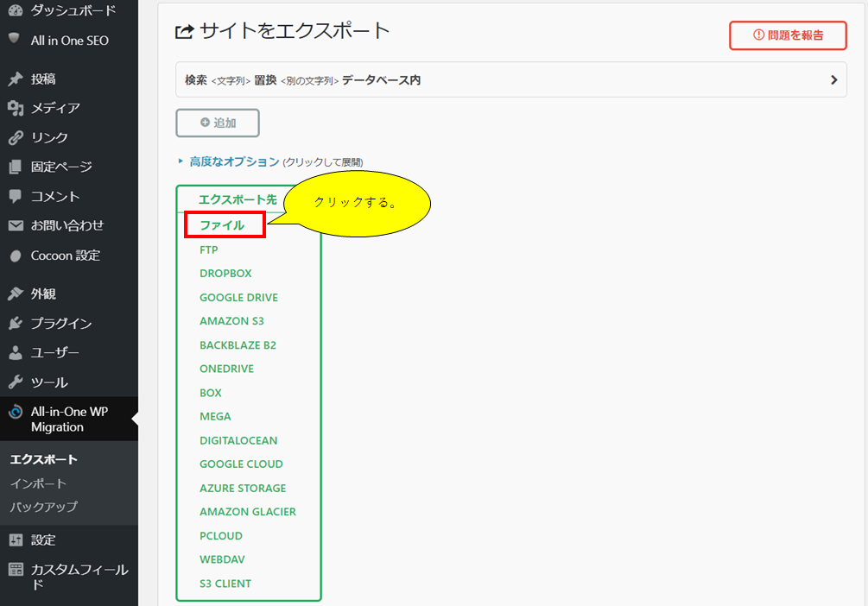Click the ユーザー person icon
This screenshot has width=868, height=606.
tap(16, 352)
